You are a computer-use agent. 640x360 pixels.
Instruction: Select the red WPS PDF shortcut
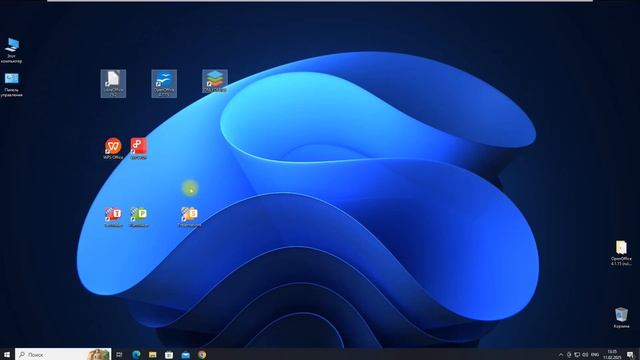[x=138, y=149]
